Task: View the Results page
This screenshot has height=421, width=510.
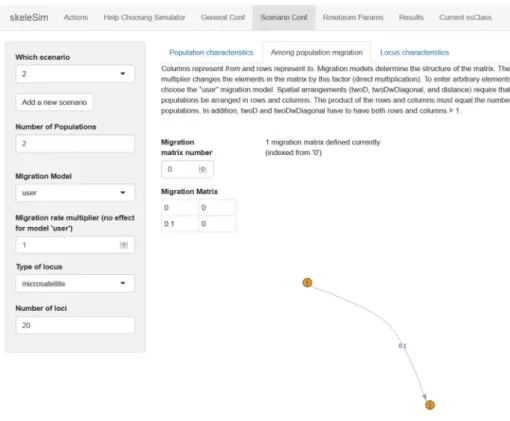Action: click(411, 17)
